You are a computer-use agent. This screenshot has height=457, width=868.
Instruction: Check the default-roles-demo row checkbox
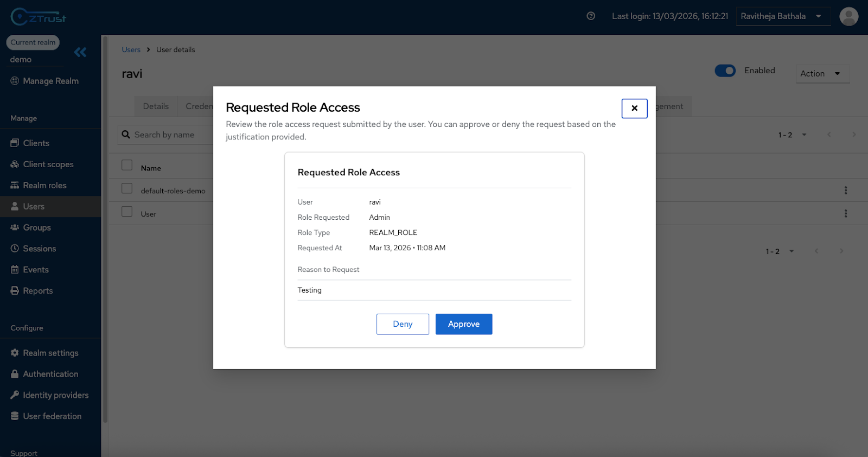click(x=127, y=188)
